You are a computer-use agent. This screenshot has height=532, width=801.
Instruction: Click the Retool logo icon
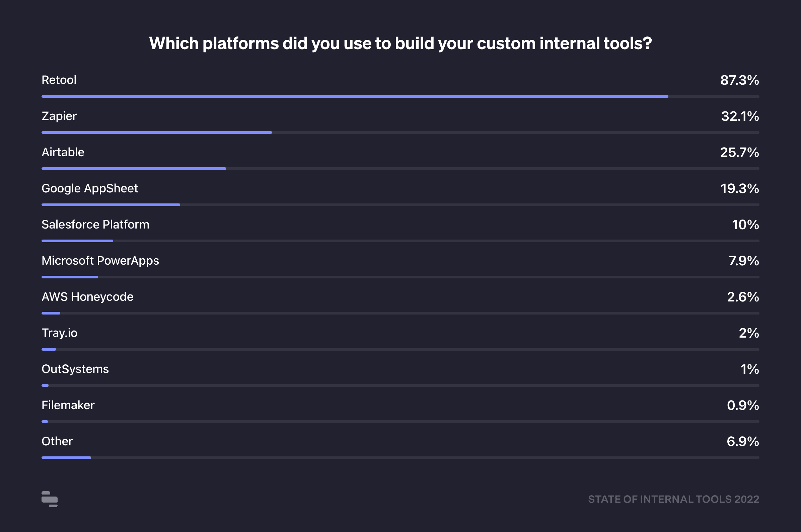point(50,499)
